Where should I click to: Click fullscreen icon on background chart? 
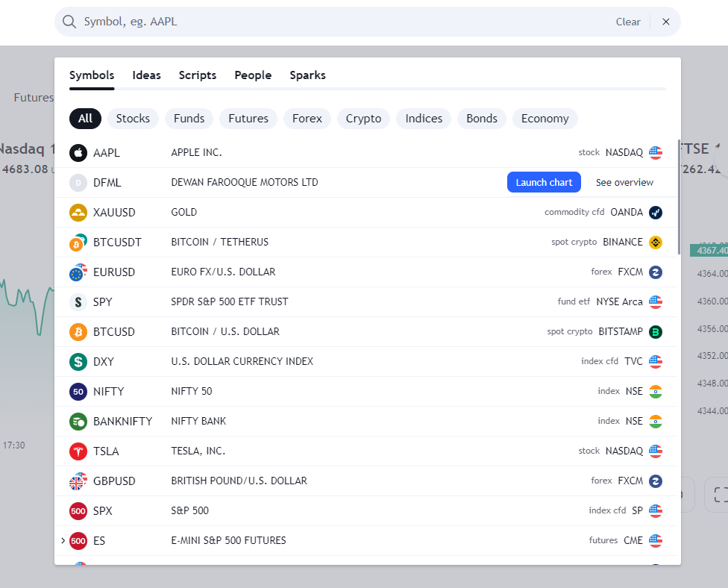pos(720,495)
